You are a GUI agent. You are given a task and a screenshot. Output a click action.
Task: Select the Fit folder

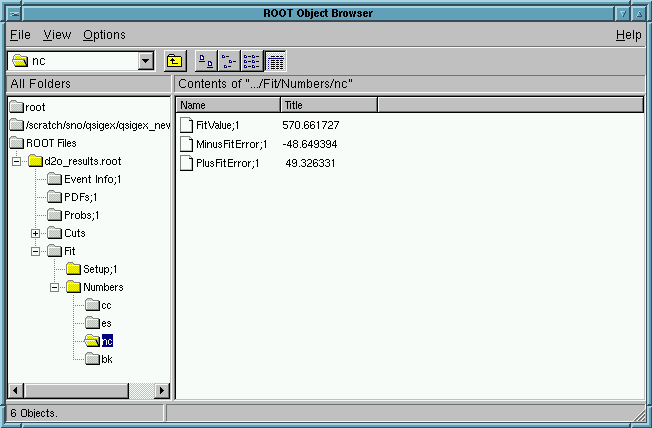[61, 251]
